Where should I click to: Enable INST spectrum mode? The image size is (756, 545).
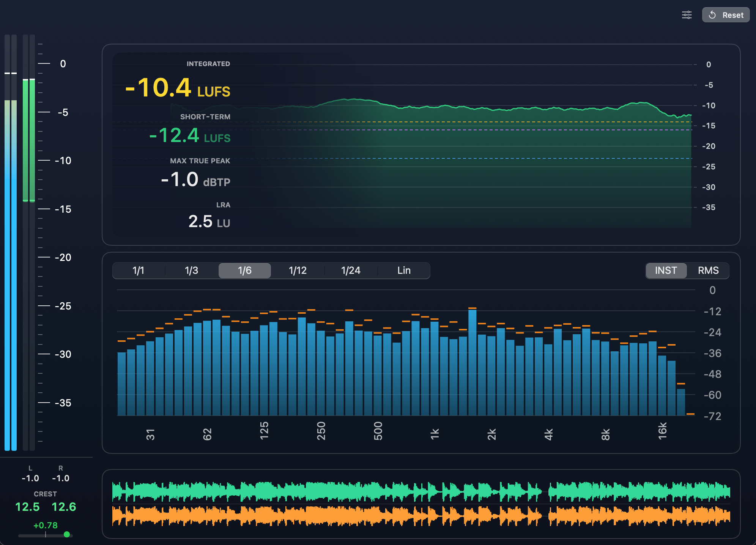666,270
